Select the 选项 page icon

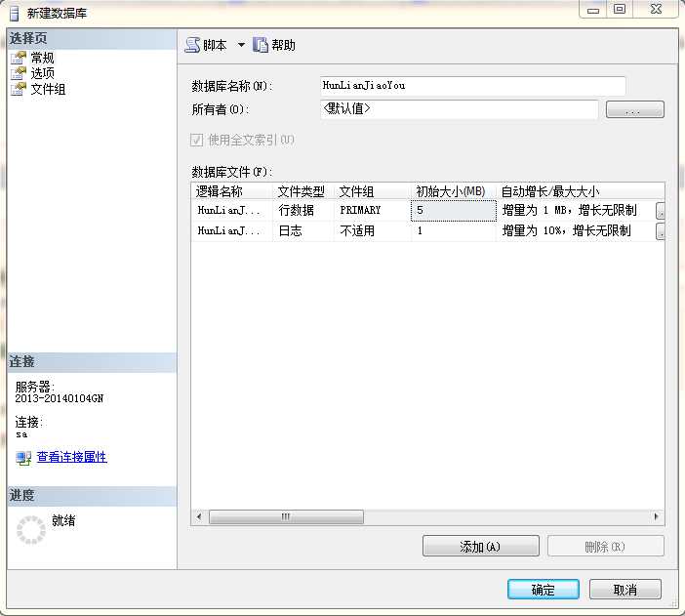click(19, 73)
